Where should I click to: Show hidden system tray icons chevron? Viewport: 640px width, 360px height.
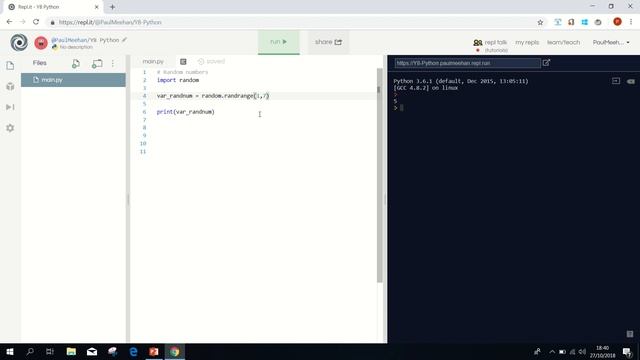coord(552,351)
